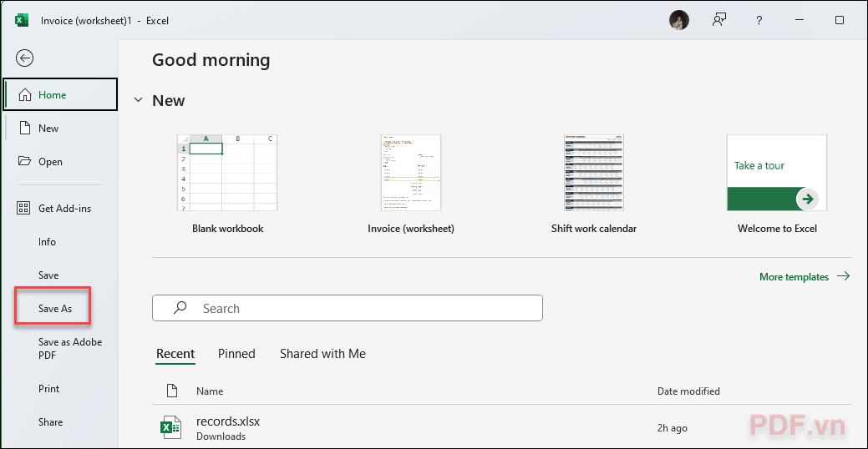The width and height of the screenshot is (868, 449).
Task: Open the Invoice (worksheet) template
Action: 411,184
